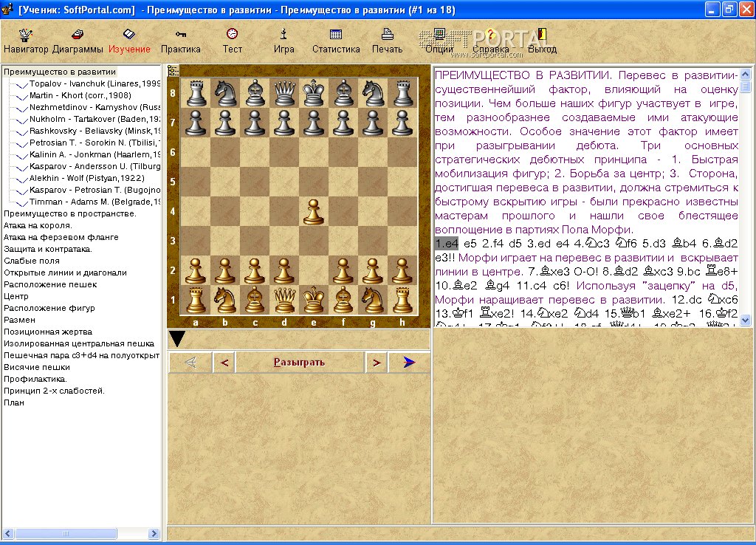756x545 pixels.
Task: Click topic list scroll-right arrow
Action: 154,533
